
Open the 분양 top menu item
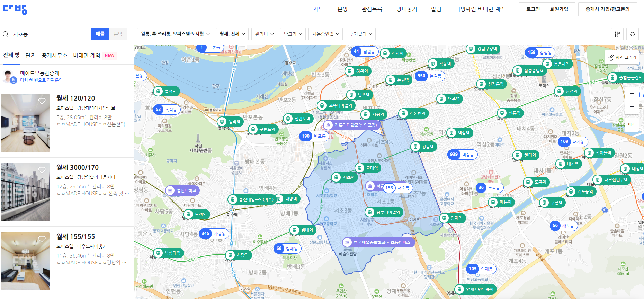tap(342, 9)
